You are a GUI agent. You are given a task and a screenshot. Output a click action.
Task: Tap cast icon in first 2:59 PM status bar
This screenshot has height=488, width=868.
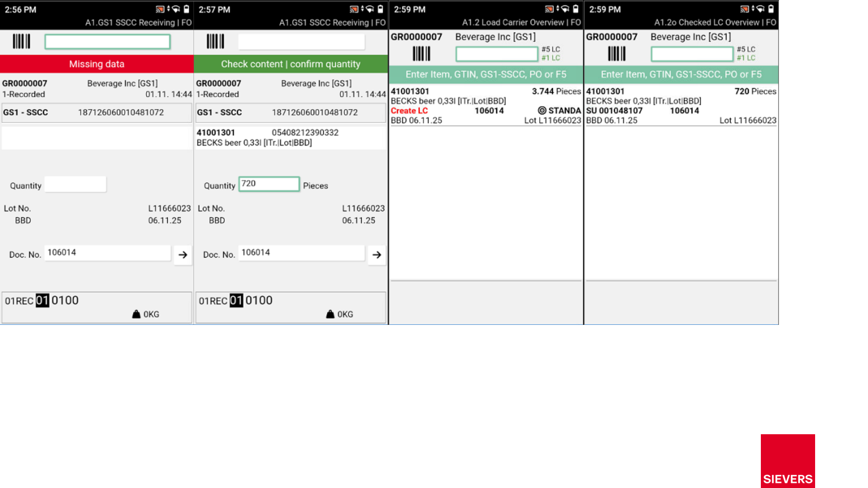click(x=549, y=9)
